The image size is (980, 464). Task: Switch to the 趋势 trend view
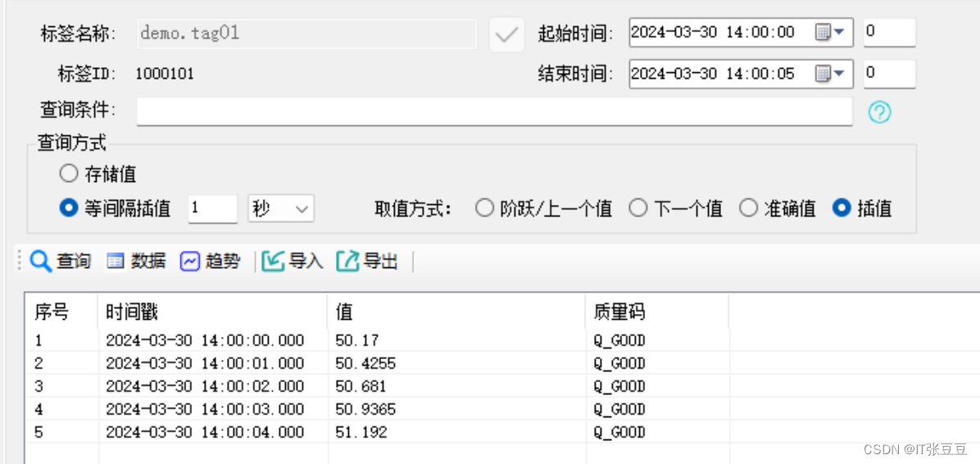click(x=210, y=261)
